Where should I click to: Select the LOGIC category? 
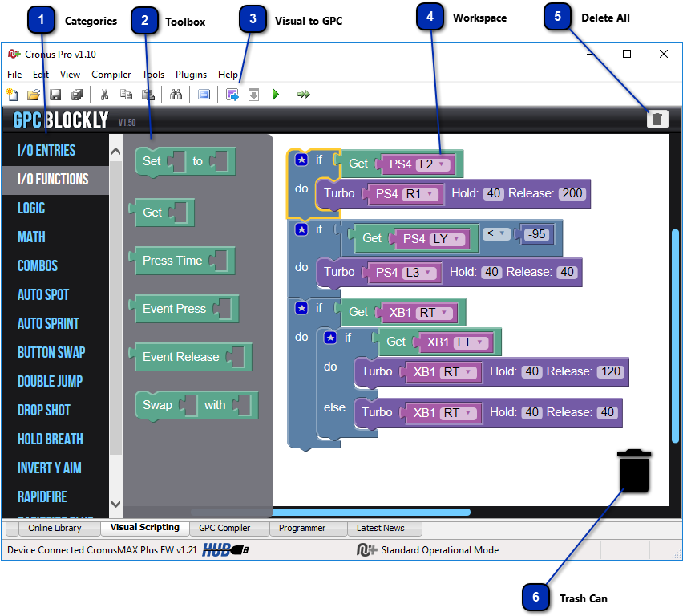(x=56, y=208)
